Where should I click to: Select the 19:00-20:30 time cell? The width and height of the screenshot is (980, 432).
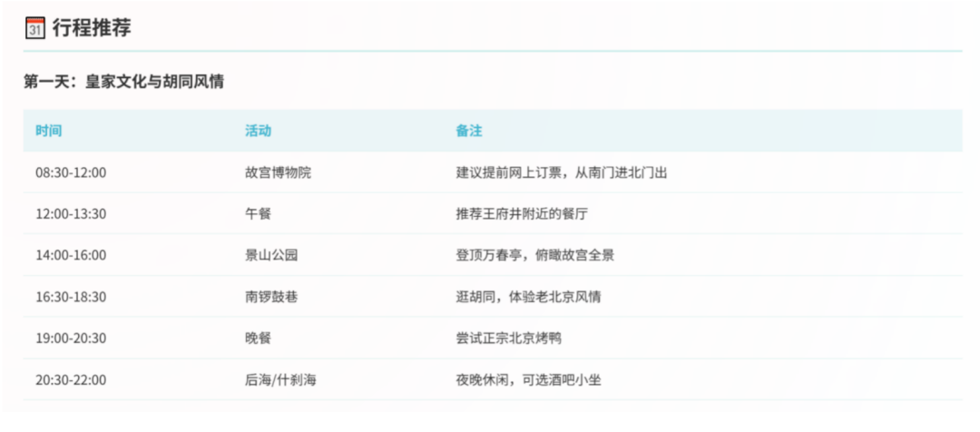point(71,339)
